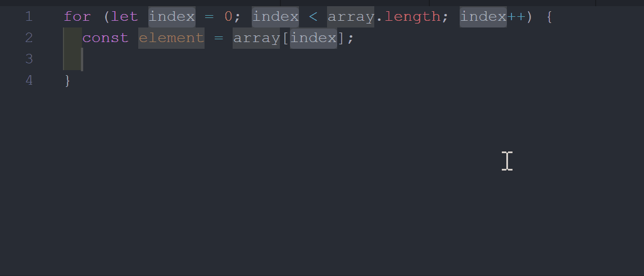Viewport: 644px width, 276px height.
Task: Click the 'for' keyword
Action: tap(78, 17)
